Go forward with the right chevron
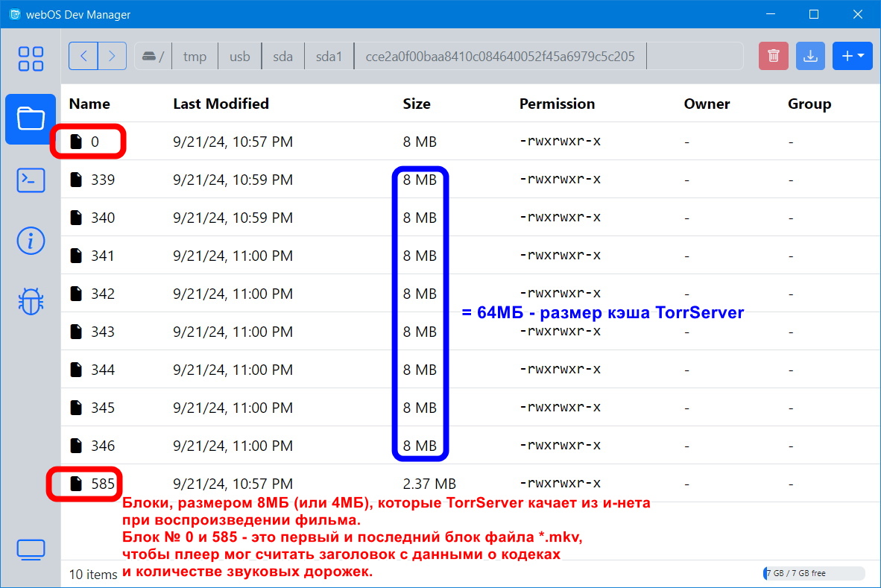The width and height of the screenshot is (881, 588). [x=112, y=56]
